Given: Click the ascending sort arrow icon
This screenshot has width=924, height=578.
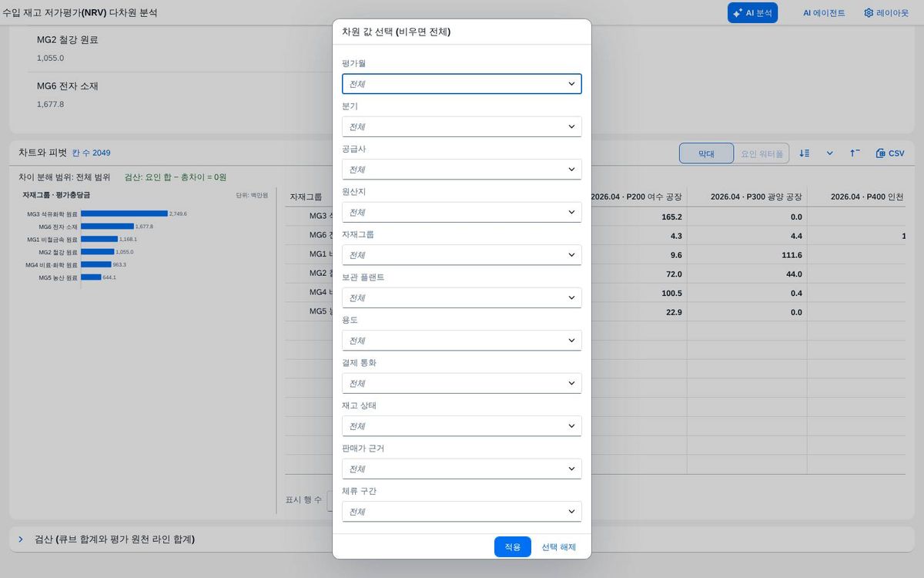Looking at the screenshot, I should 855,153.
